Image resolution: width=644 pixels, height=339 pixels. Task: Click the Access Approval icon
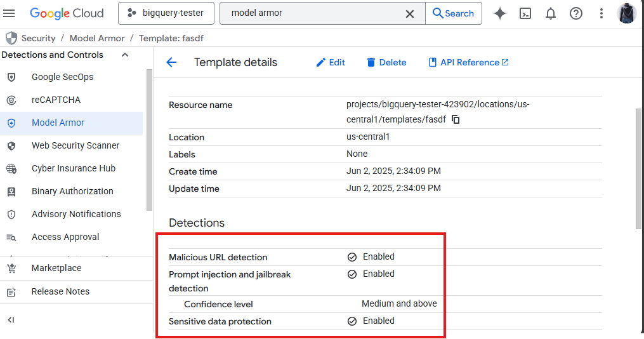coord(11,237)
